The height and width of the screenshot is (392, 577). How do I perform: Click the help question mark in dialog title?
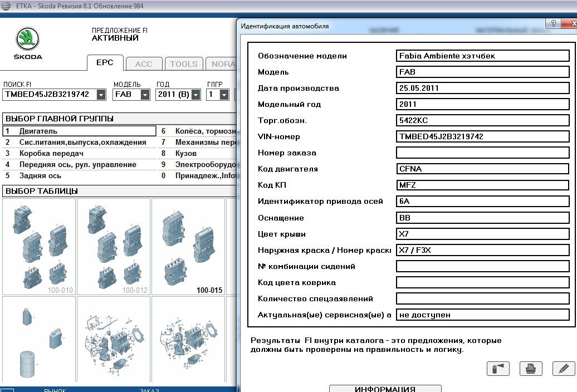pos(554,24)
